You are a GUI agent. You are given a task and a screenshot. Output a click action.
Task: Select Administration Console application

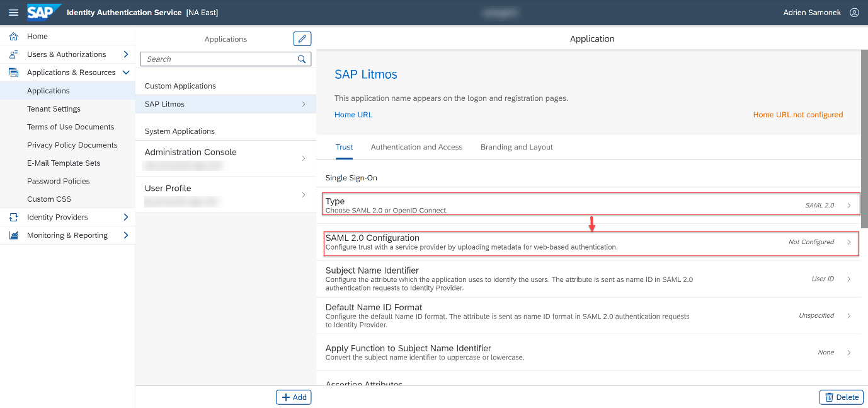pyautogui.click(x=226, y=158)
